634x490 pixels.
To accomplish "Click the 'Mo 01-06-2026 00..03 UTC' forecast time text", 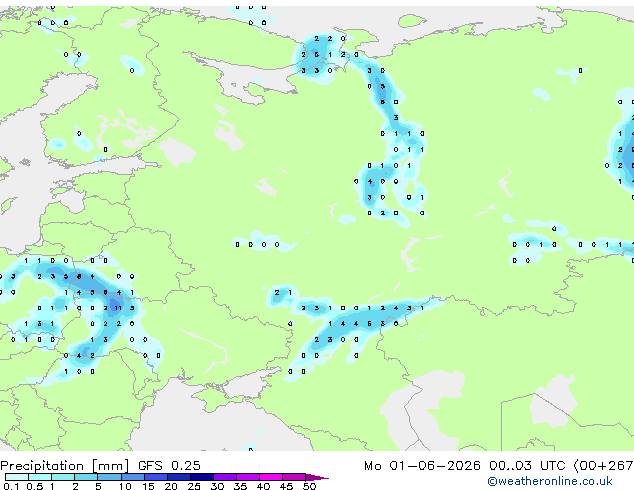I will point(465,466).
